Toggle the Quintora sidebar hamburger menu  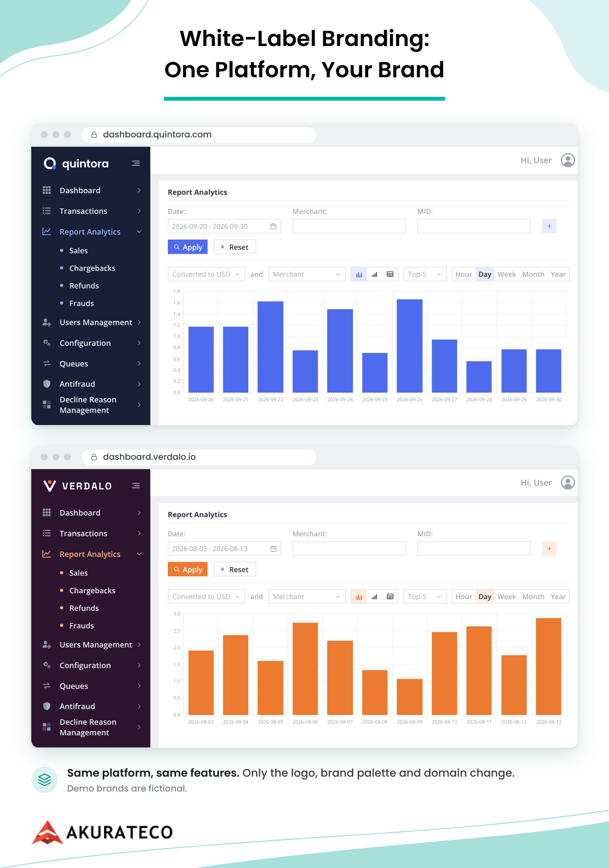[x=136, y=164]
